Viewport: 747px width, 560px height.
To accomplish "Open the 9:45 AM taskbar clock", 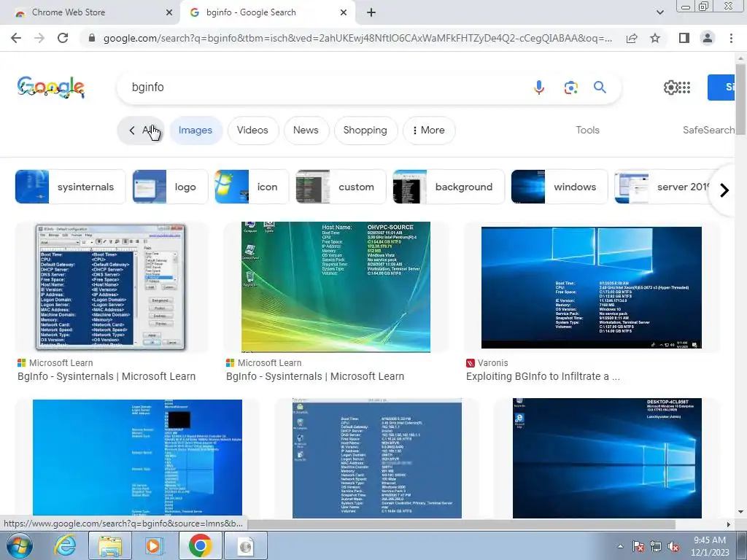I will tap(710, 546).
